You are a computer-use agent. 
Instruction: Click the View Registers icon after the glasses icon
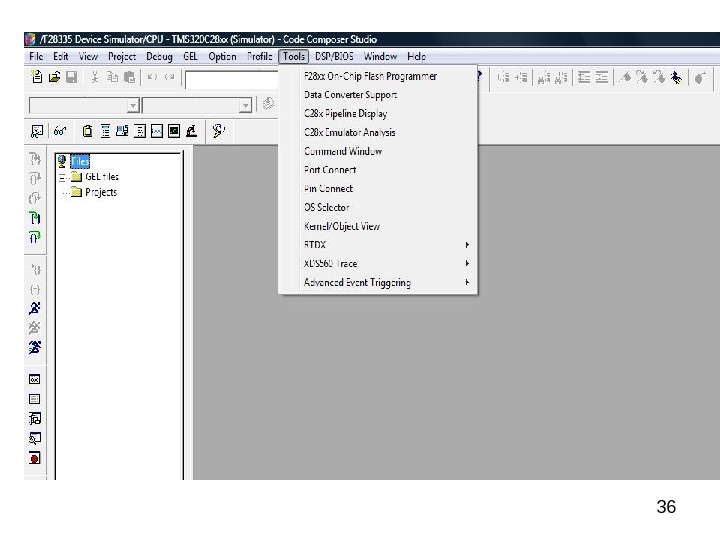tap(87, 131)
